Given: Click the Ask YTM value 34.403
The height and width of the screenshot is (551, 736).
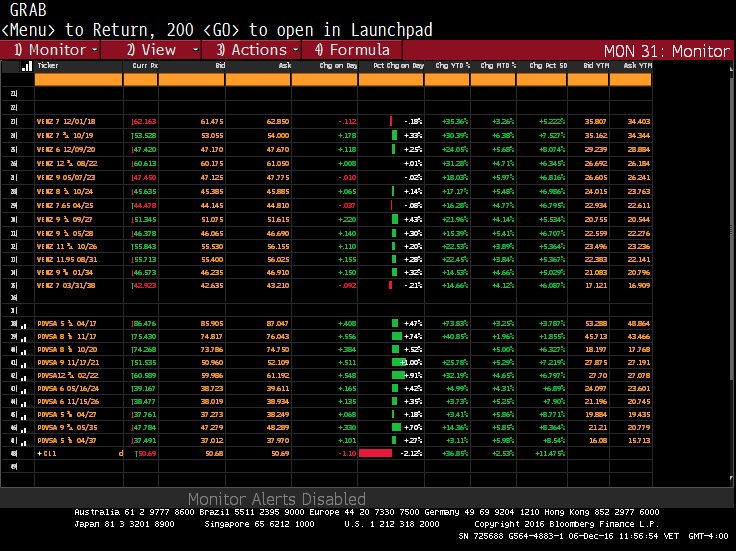Looking at the screenshot, I should point(639,122).
